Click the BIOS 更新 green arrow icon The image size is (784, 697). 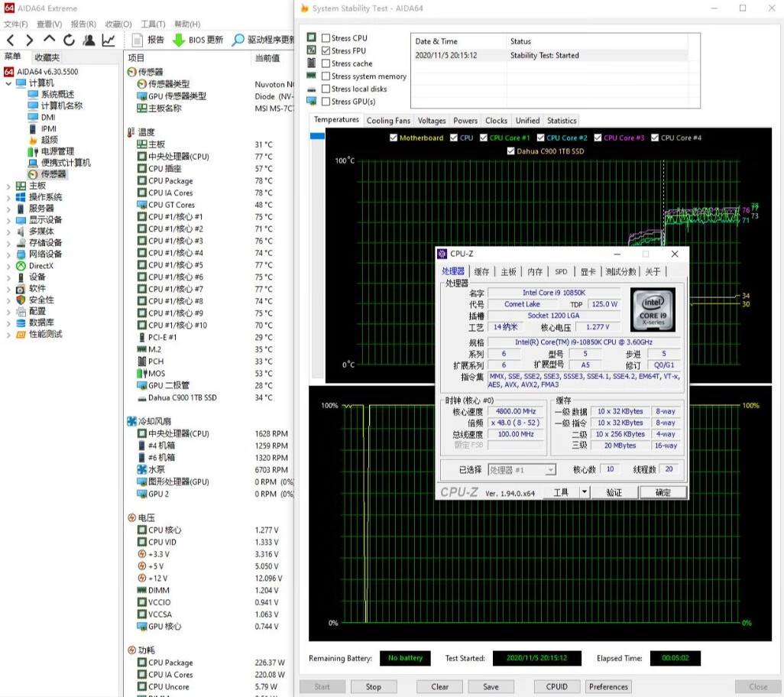[179, 40]
